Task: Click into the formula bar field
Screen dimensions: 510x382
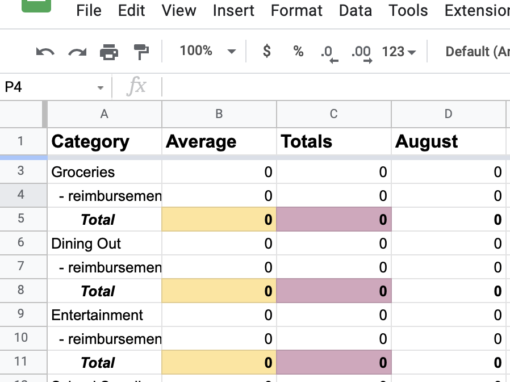Action: click(336, 87)
